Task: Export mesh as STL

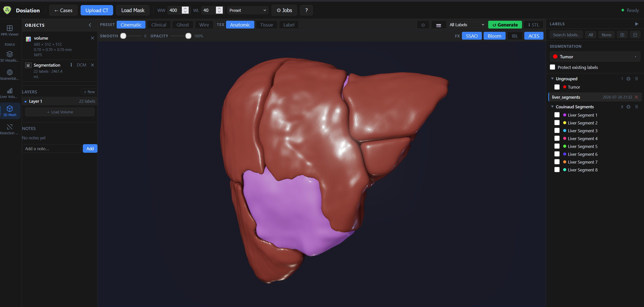Action: click(x=533, y=25)
